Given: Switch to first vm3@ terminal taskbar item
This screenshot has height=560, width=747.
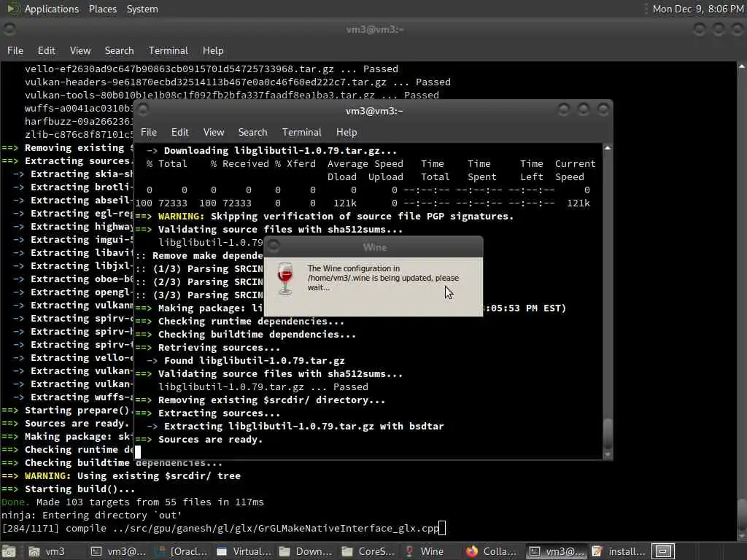Looking at the screenshot, I should [118, 551].
